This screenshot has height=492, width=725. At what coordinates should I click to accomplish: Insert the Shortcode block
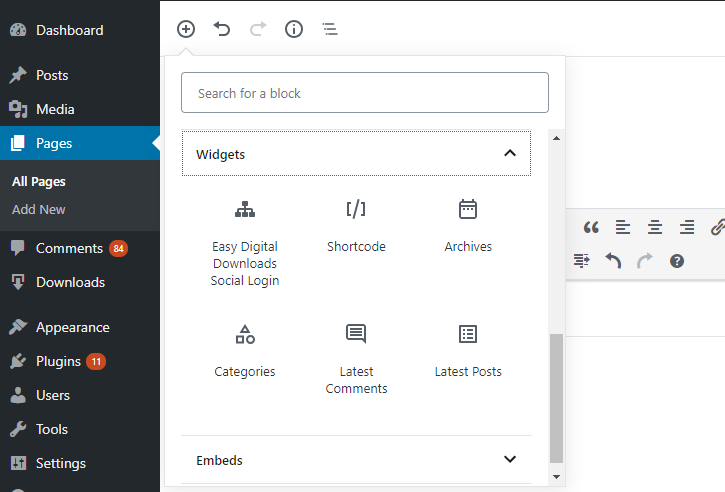356,226
